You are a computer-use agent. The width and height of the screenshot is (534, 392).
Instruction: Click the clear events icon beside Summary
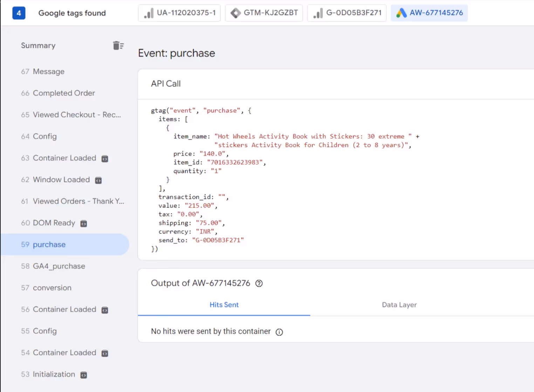(118, 45)
